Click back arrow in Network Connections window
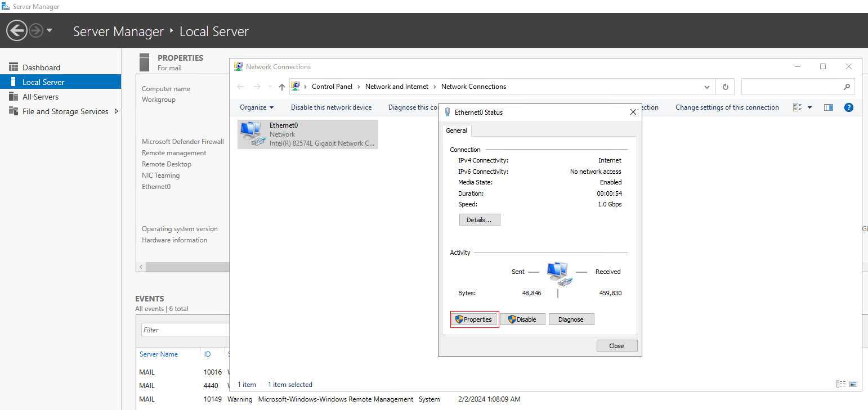Image resolution: width=868 pixels, height=410 pixels. (241, 87)
